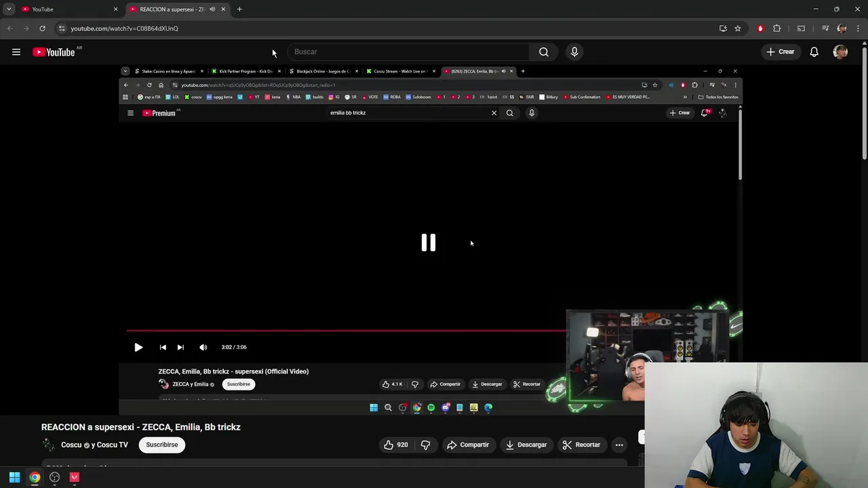Close the first YouTube tab
868x488 pixels.
115,9
